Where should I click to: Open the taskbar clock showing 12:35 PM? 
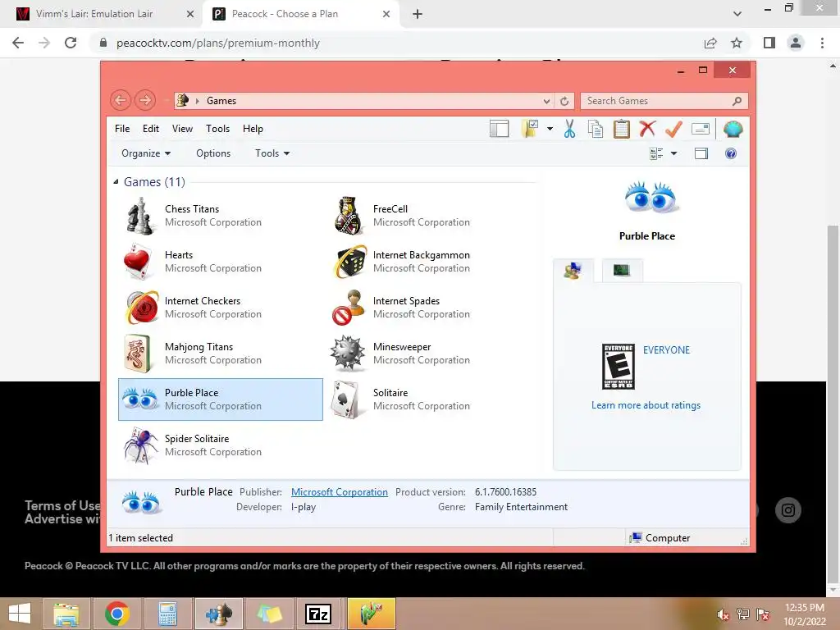[x=805, y=614]
